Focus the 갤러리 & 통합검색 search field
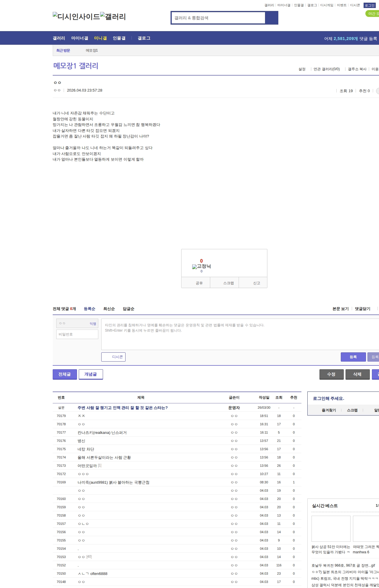This screenshot has width=379, height=588. pos(218,18)
